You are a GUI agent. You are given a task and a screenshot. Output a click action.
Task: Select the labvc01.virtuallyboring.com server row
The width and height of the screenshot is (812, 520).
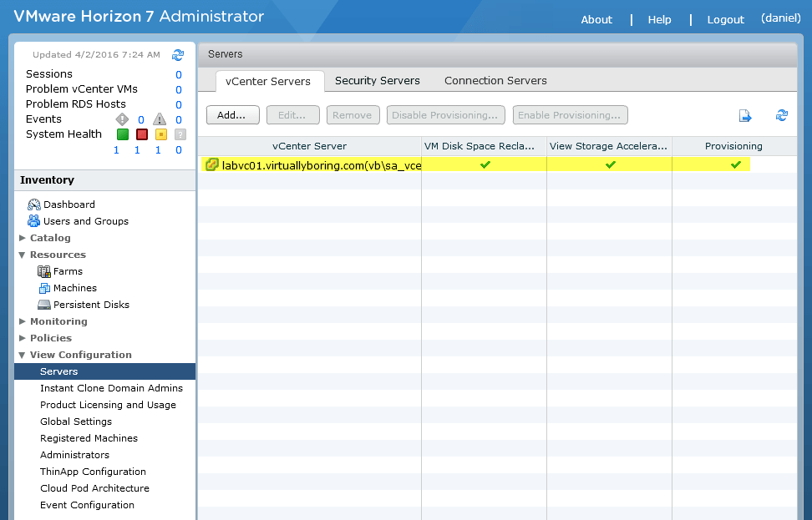497,165
